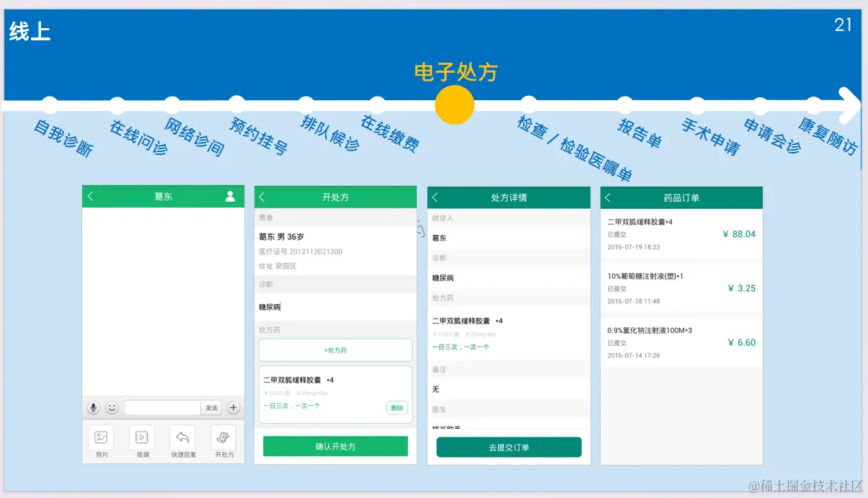Select the 在线缴费 timeline node
This screenshot has width=868, height=498.
coord(377,105)
